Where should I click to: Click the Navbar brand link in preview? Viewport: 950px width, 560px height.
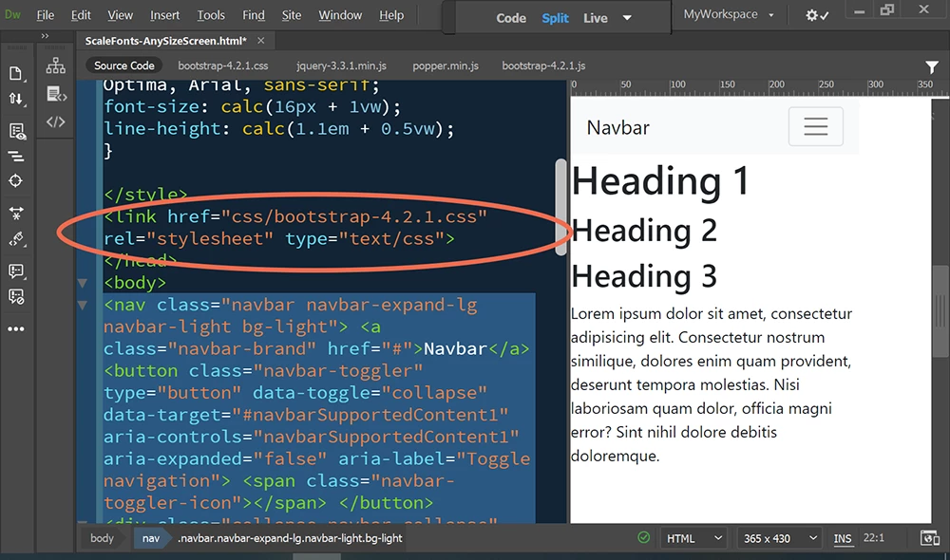tap(618, 128)
